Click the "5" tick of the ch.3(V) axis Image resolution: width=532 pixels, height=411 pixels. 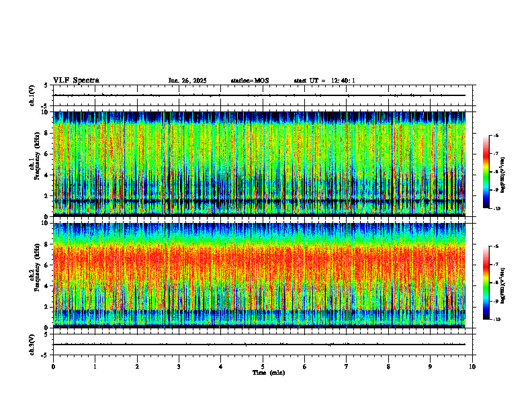tap(46, 334)
